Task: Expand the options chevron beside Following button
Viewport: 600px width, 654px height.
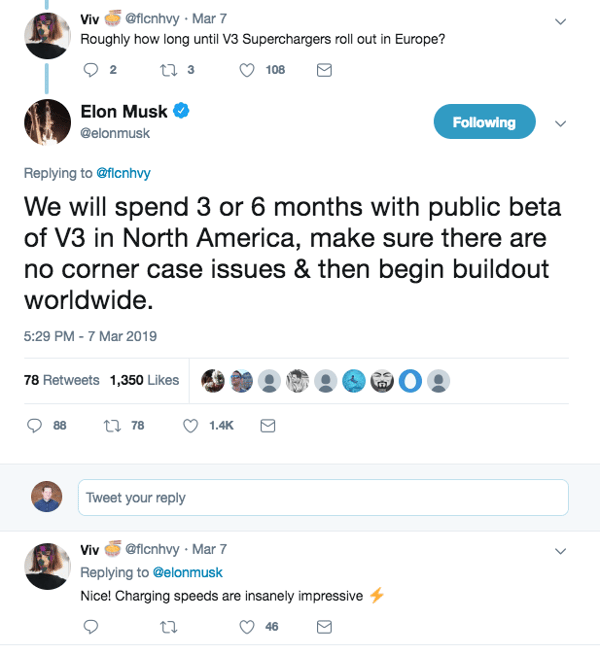Action: click(x=560, y=123)
